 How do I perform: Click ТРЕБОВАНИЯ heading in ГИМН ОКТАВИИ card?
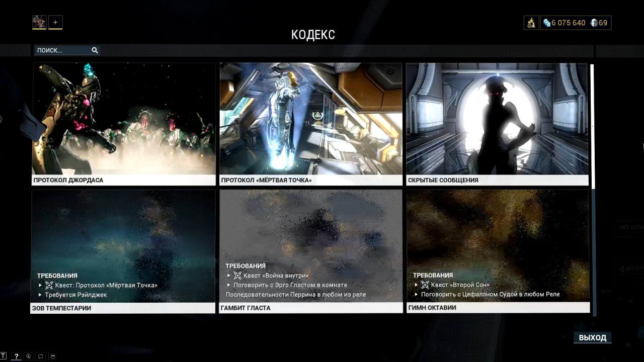[433, 275]
